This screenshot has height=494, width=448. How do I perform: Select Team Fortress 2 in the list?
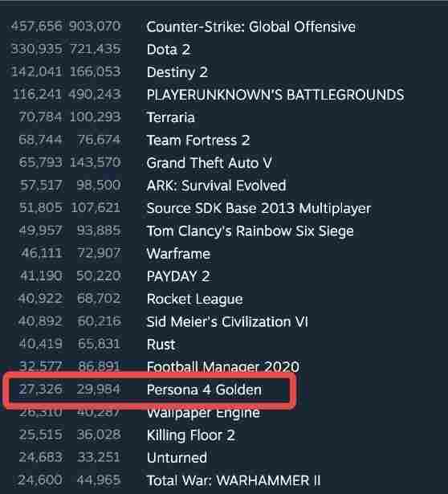pyautogui.click(x=198, y=141)
